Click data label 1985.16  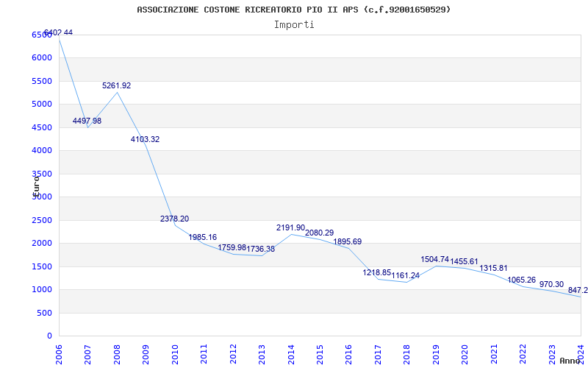tap(203, 237)
